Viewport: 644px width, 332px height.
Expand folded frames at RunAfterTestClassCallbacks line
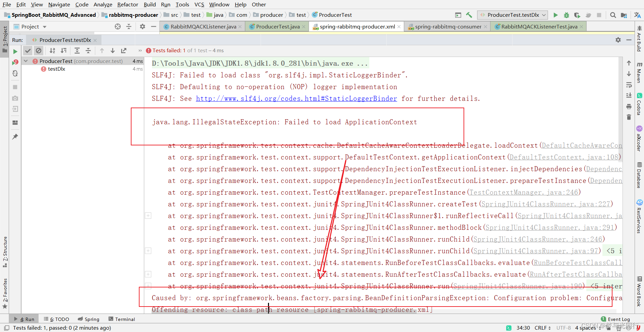(148, 274)
